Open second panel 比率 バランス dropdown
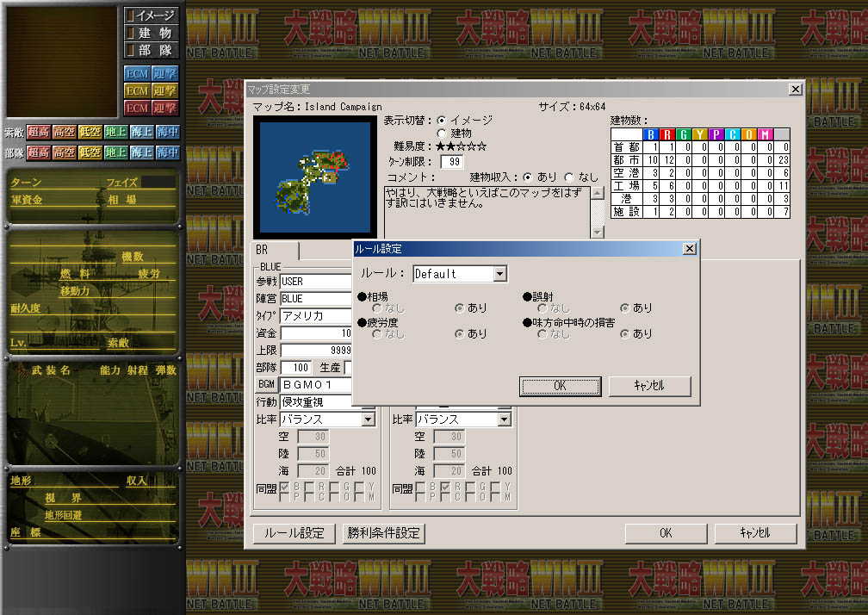The width and height of the screenshot is (868, 615). pyautogui.click(x=504, y=419)
